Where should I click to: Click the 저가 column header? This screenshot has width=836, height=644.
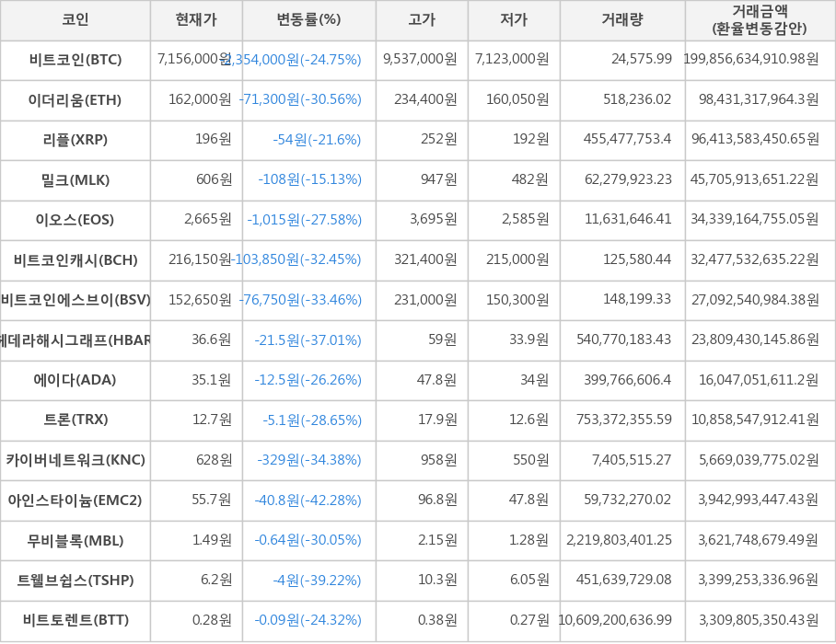[x=514, y=20]
